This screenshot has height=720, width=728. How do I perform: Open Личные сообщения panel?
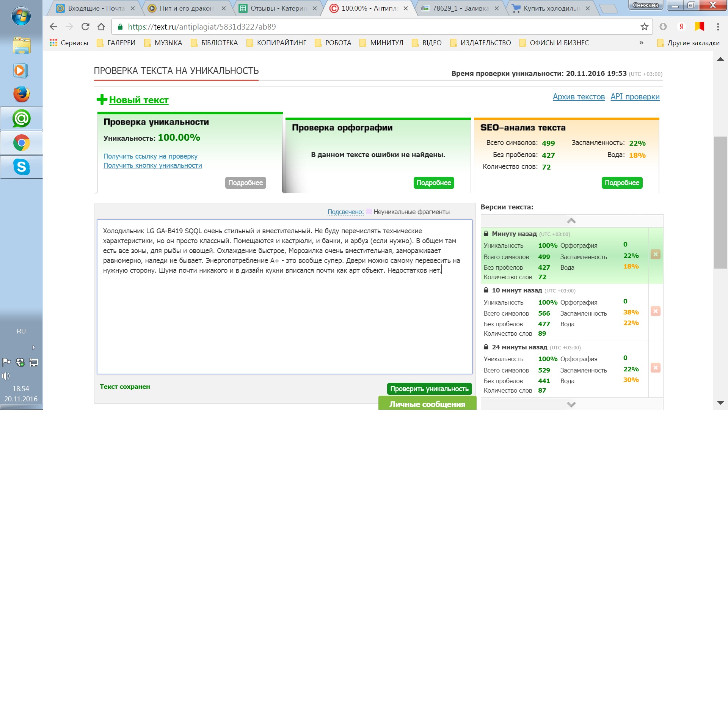click(427, 404)
